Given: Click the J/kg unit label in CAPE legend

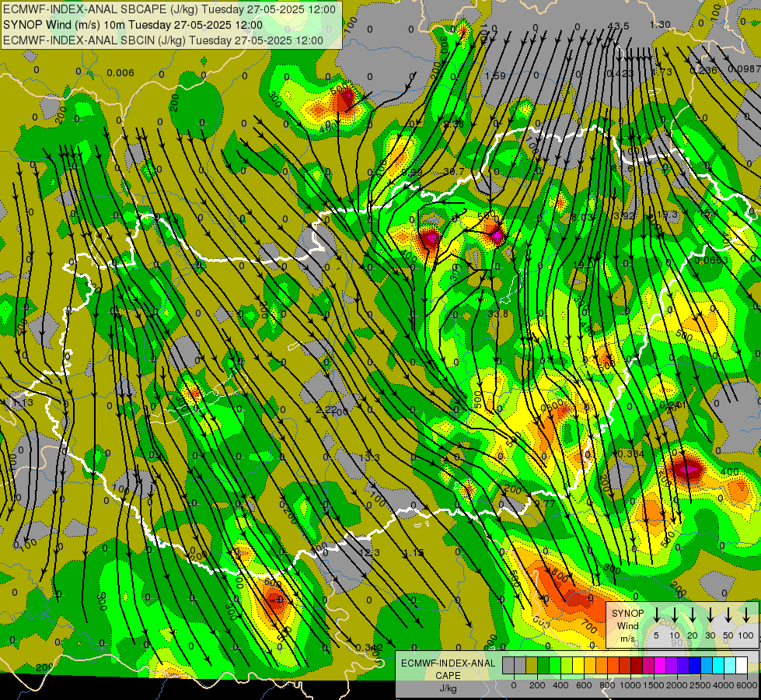Looking at the screenshot, I should (x=448, y=688).
